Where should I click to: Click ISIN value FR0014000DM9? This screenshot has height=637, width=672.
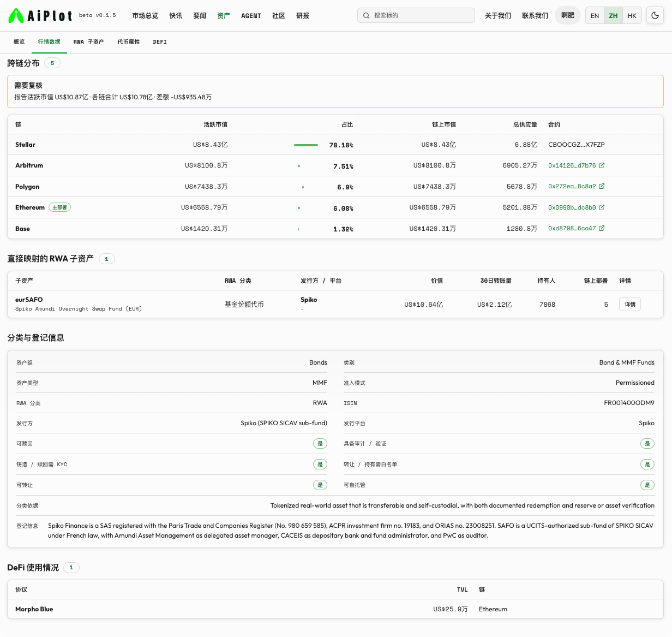coord(629,403)
